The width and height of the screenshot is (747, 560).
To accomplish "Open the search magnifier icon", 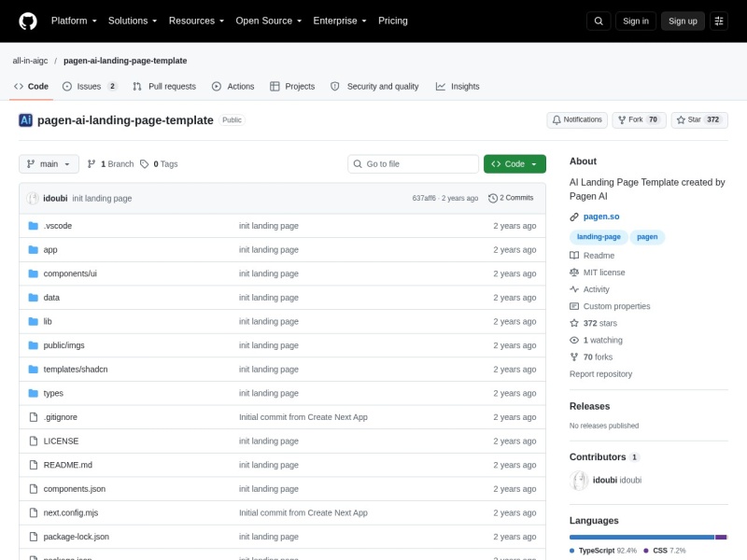I will [599, 21].
